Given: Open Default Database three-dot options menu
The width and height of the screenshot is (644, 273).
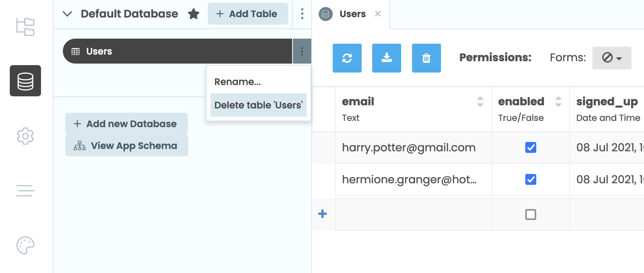Looking at the screenshot, I should (x=302, y=14).
